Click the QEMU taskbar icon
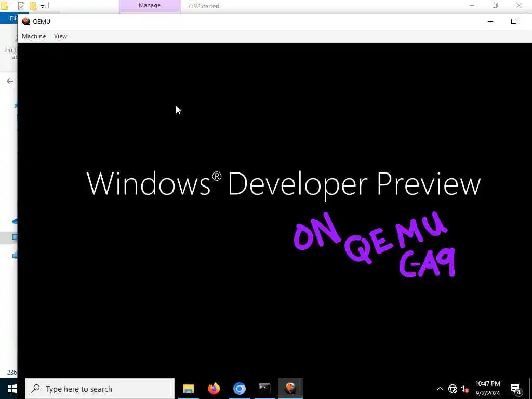 click(290, 389)
